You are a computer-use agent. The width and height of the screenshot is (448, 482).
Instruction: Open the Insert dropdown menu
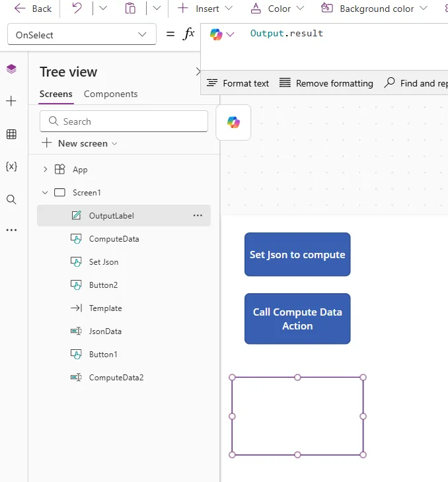pyautogui.click(x=206, y=9)
